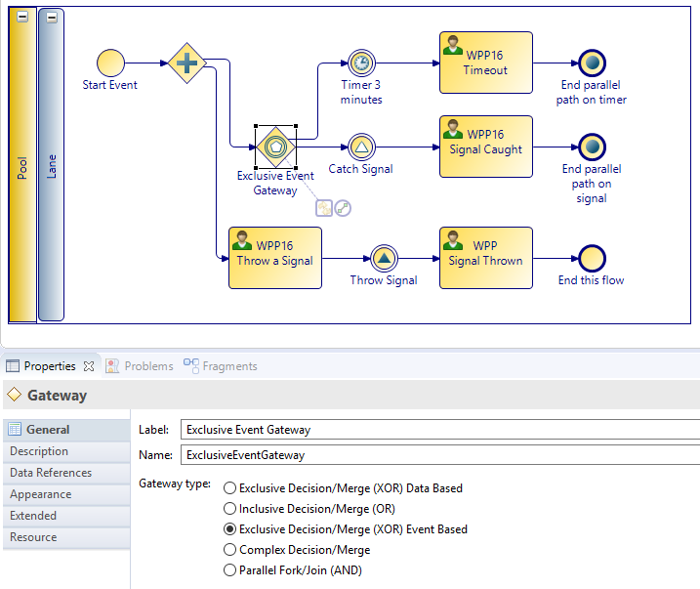Collapse the Pool using its minus button

(x=22, y=18)
